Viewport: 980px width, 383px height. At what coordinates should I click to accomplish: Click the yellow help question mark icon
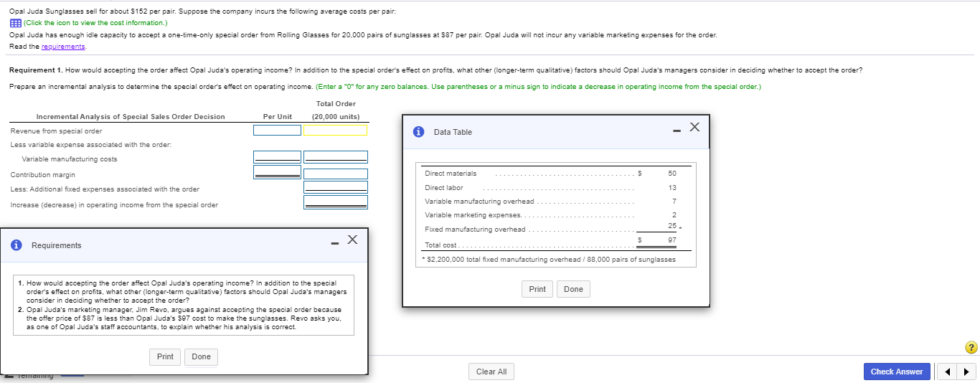click(971, 347)
